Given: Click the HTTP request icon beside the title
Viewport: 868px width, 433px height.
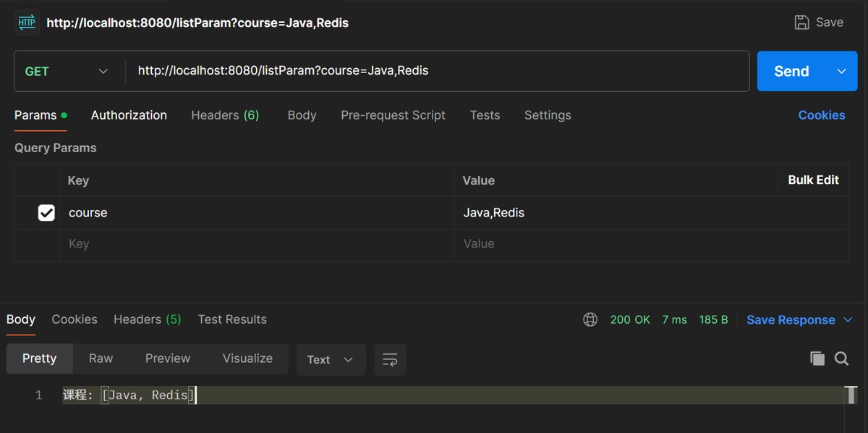Looking at the screenshot, I should (x=27, y=22).
